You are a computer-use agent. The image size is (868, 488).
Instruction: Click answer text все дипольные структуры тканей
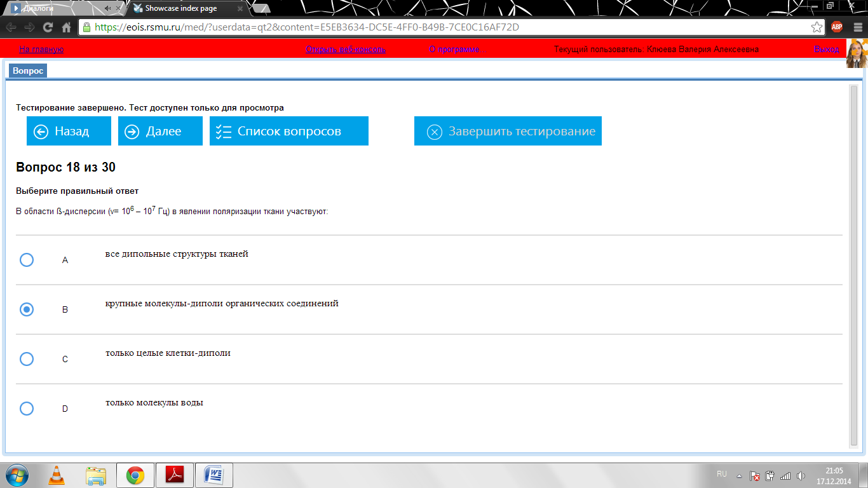177,254
